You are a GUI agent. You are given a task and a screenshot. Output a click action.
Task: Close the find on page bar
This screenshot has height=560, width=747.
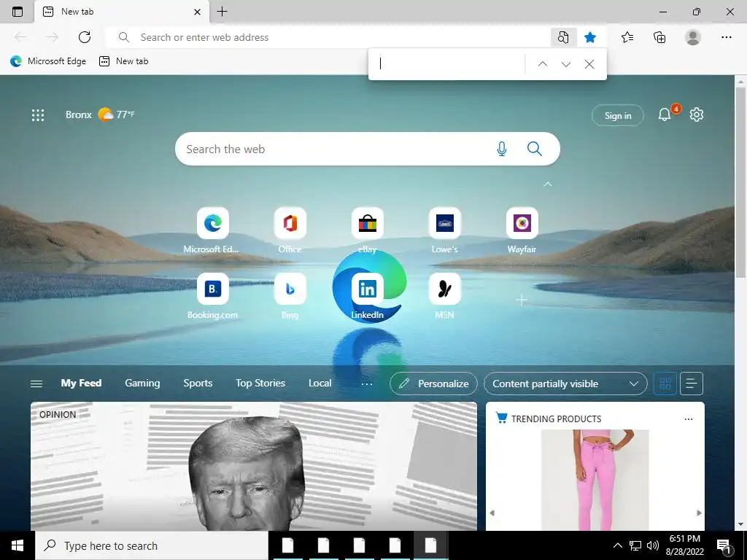click(589, 64)
